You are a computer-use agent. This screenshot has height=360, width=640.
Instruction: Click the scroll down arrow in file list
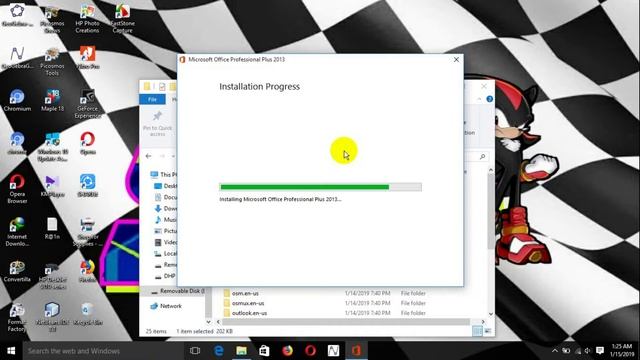click(x=491, y=314)
